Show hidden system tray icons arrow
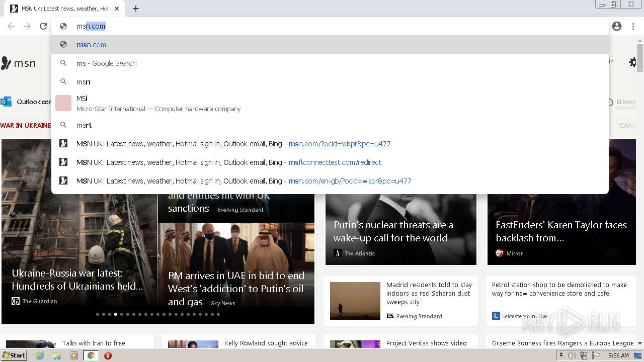 click(561, 355)
